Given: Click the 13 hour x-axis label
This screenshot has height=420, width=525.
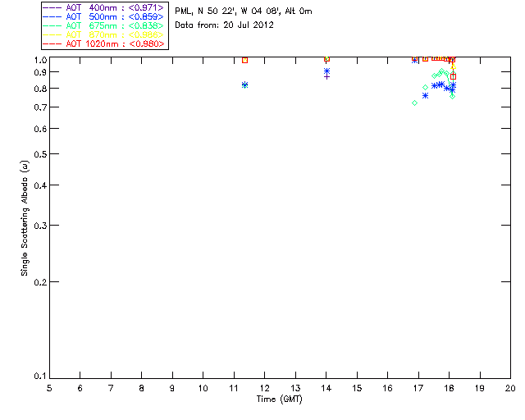Looking at the screenshot, I should 295,389.
